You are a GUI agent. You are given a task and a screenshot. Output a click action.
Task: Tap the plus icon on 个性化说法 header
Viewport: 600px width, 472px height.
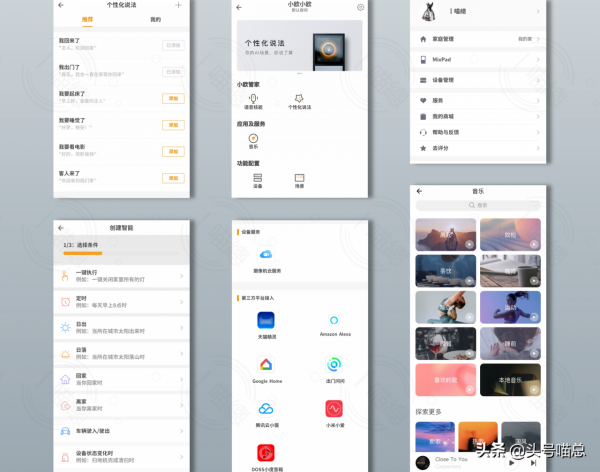click(x=178, y=6)
